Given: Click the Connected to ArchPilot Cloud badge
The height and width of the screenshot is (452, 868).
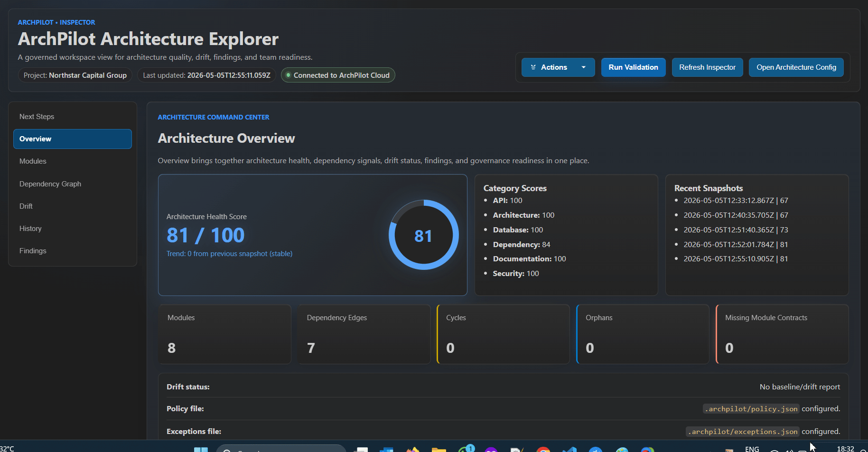Looking at the screenshot, I should pos(338,75).
